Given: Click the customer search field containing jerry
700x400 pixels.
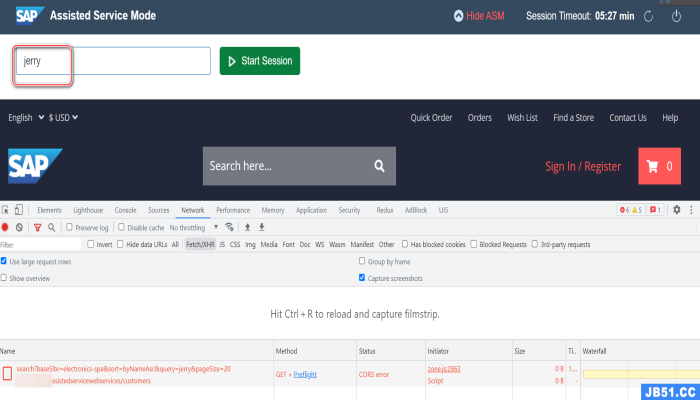Looking at the screenshot, I should [113, 61].
